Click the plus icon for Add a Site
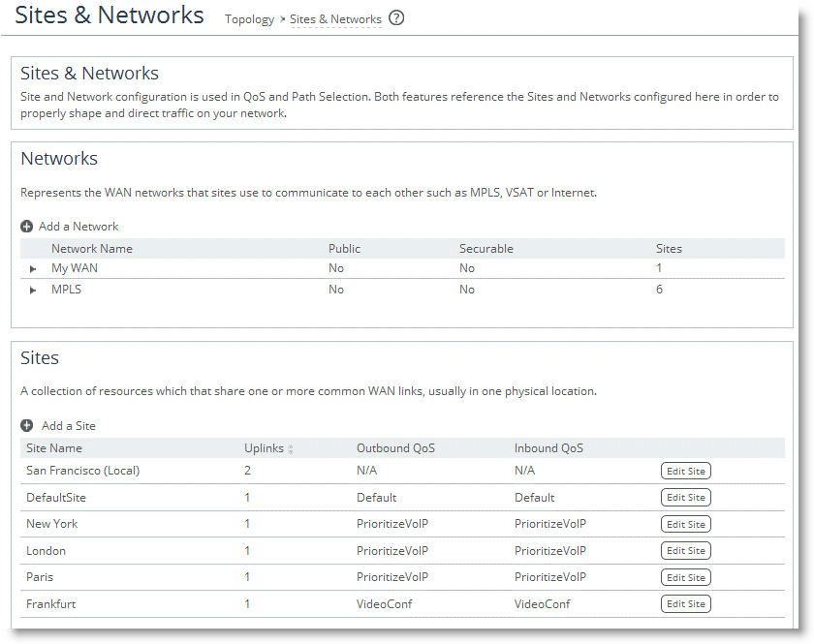This screenshot has width=814, height=644. (x=27, y=426)
